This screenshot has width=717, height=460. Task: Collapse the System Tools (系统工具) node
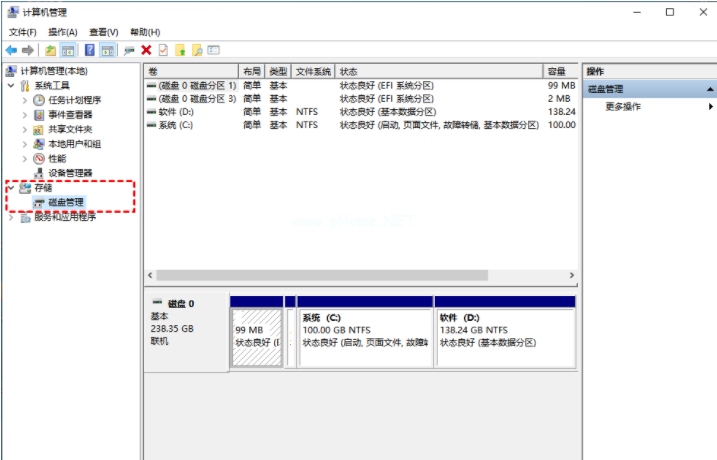11,86
